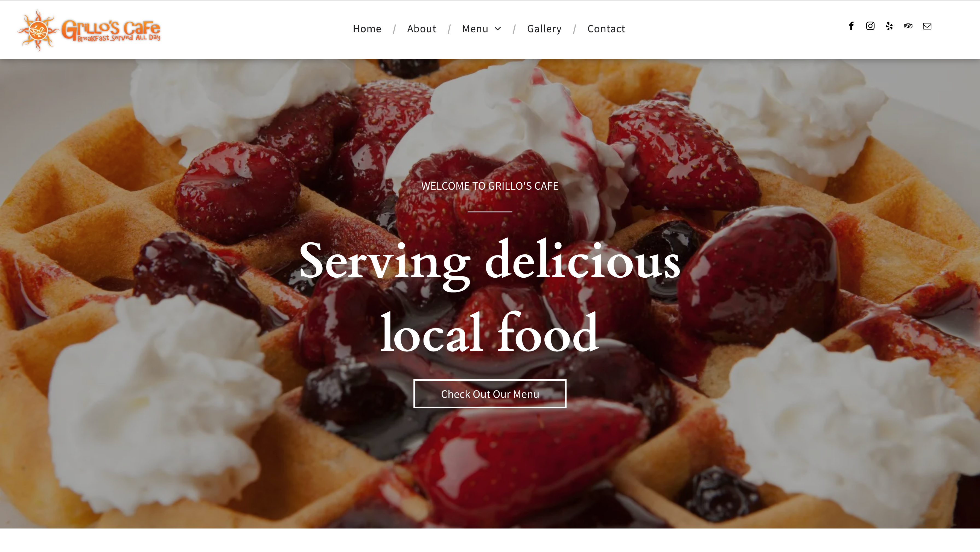Click the Welcome to Grillo's Cafe text

click(490, 186)
